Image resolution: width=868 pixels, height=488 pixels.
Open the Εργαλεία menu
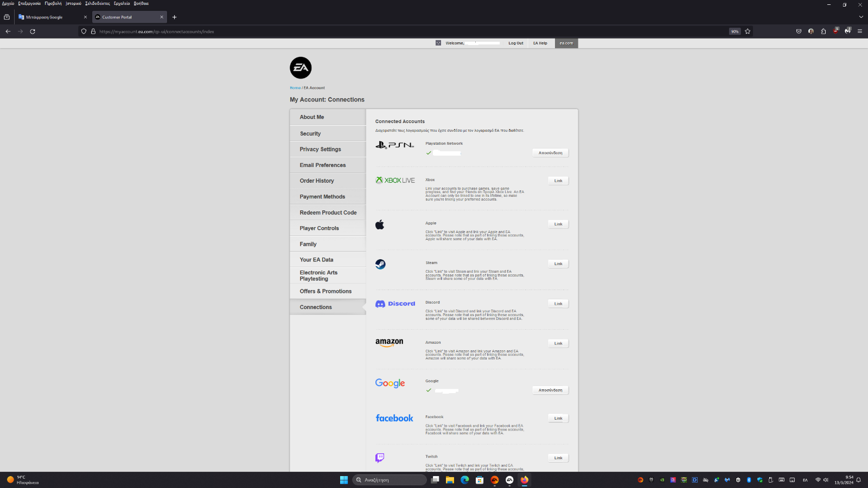[x=122, y=3]
